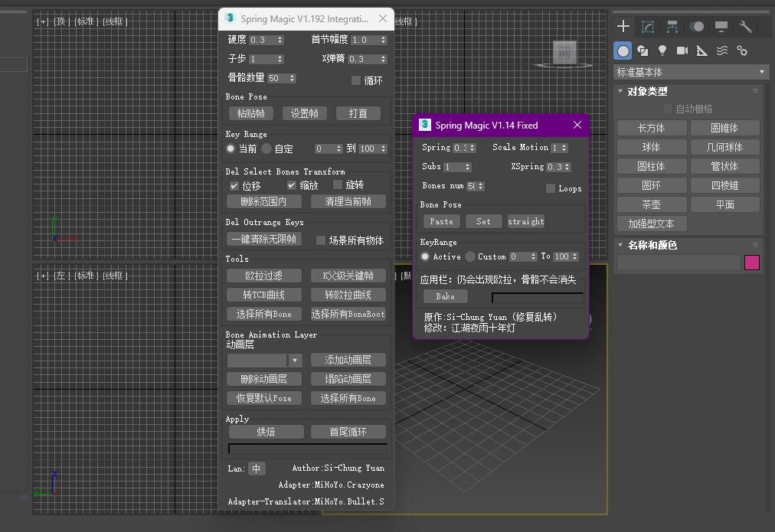775x532 pixels.
Task: Open the [+] menu in top viewport
Action: (43, 21)
